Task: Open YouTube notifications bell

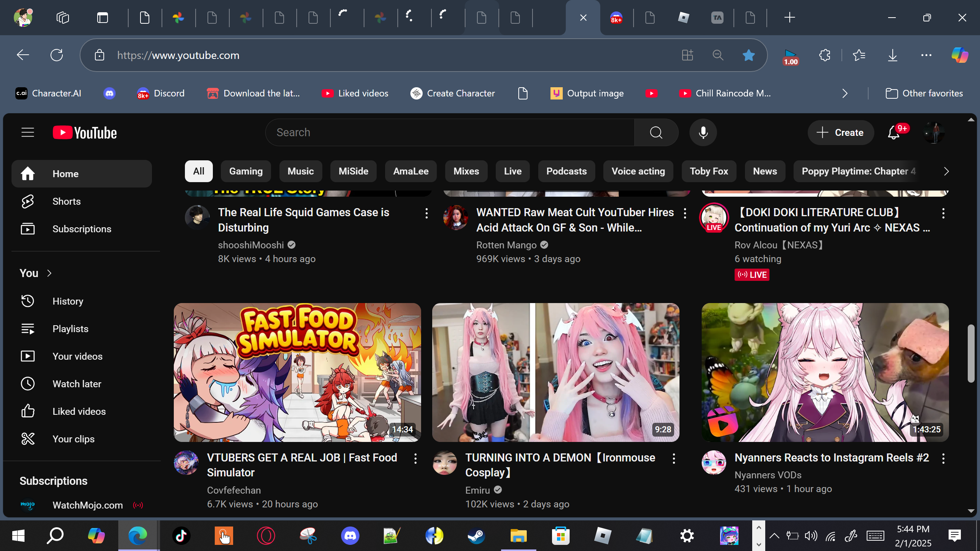Action: point(893,133)
